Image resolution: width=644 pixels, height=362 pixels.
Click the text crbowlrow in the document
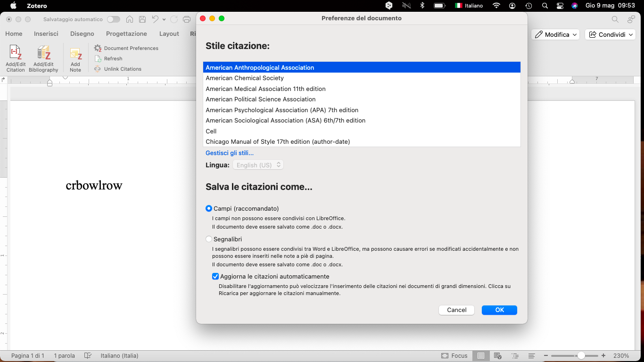click(94, 185)
